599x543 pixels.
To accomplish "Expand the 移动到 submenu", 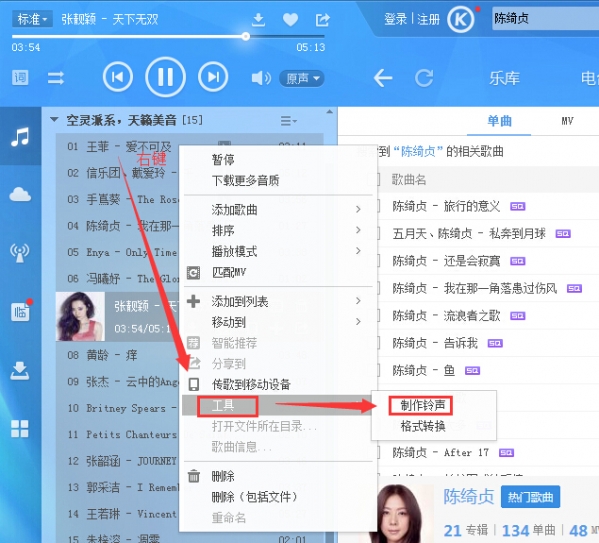I will (x=278, y=322).
